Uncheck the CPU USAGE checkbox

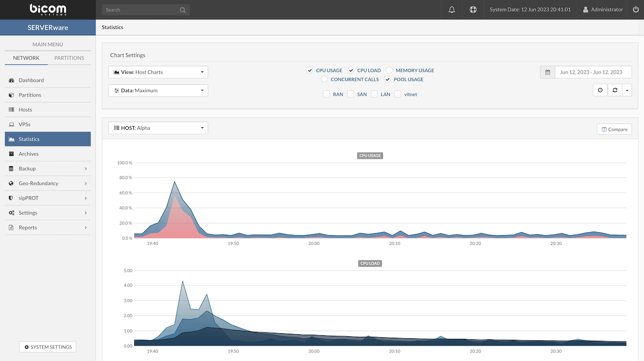(310, 70)
